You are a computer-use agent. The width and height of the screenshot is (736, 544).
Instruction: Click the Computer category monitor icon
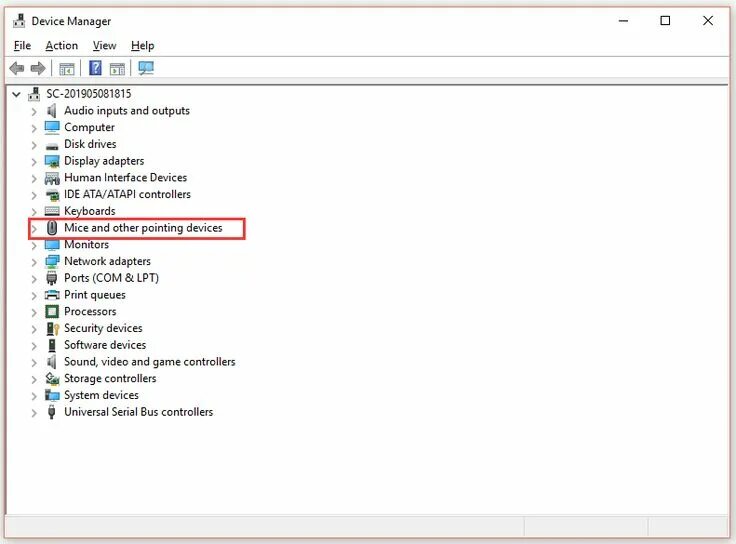click(x=52, y=127)
